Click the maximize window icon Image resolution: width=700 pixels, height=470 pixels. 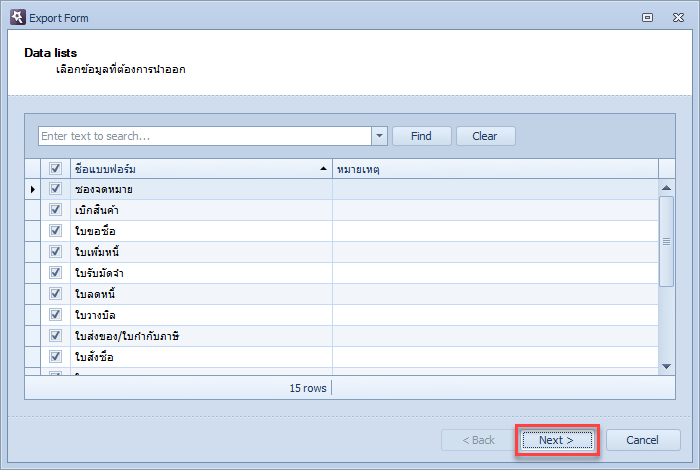(x=647, y=17)
